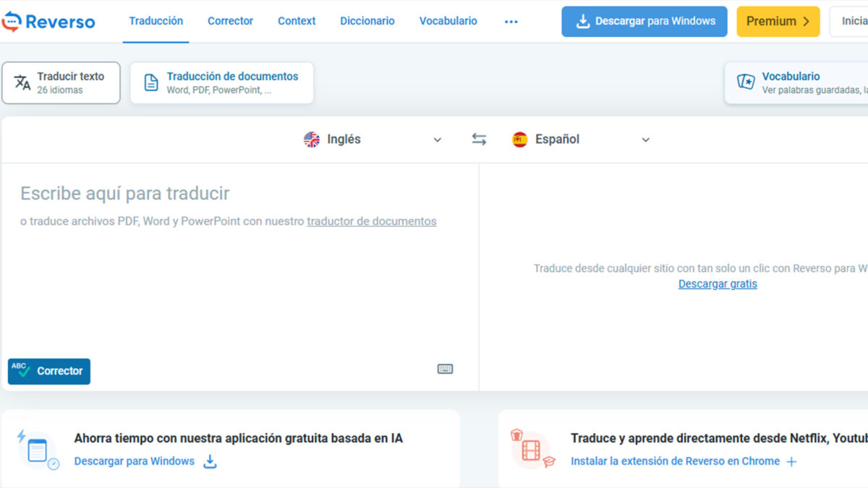
Task: Click Descargar para Windows blue button
Action: tap(644, 22)
